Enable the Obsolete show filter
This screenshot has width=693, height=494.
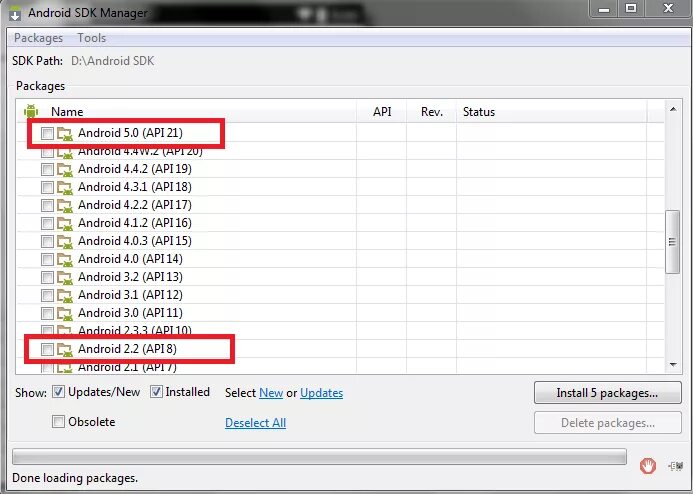coord(58,422)
